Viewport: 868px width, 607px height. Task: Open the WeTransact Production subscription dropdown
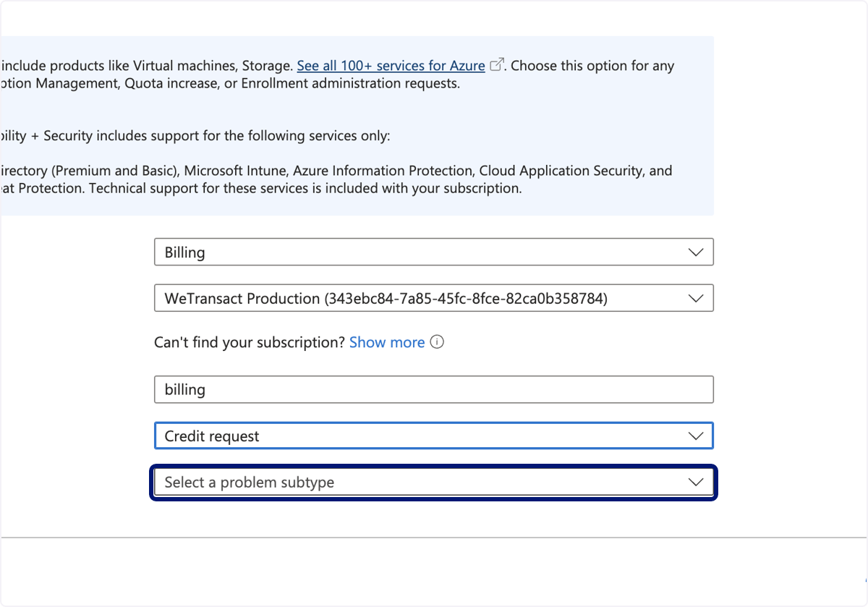click(x=434, y=298)
